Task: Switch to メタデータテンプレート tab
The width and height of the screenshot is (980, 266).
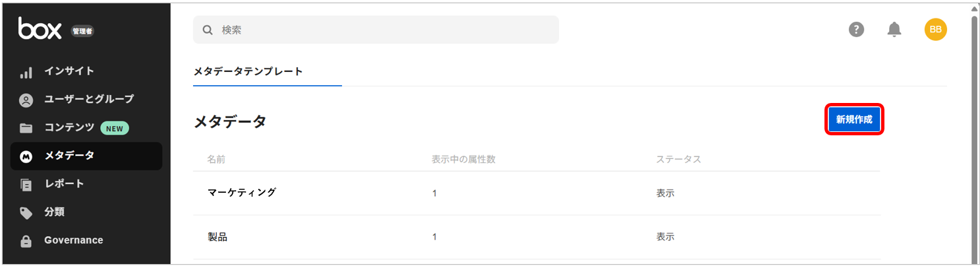Action: coord(248,71)
